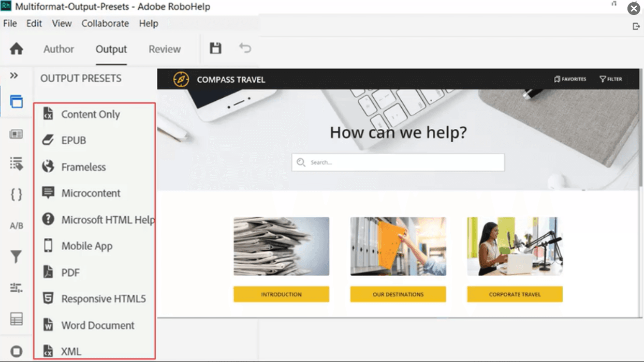Click the Introduction yellow button

pos(281,294)
